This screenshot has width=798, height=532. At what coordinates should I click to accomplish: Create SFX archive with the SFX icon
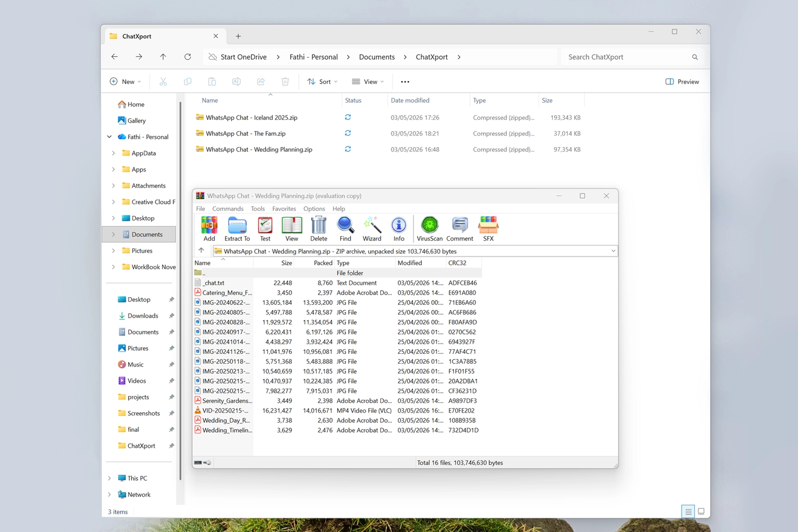488,229
